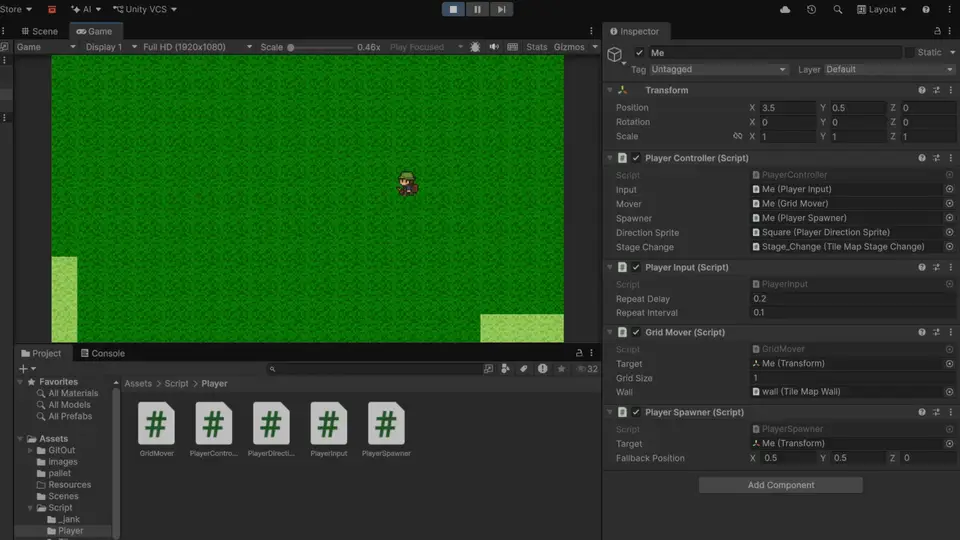Open the PlayerController script asset

pos(213,429)
